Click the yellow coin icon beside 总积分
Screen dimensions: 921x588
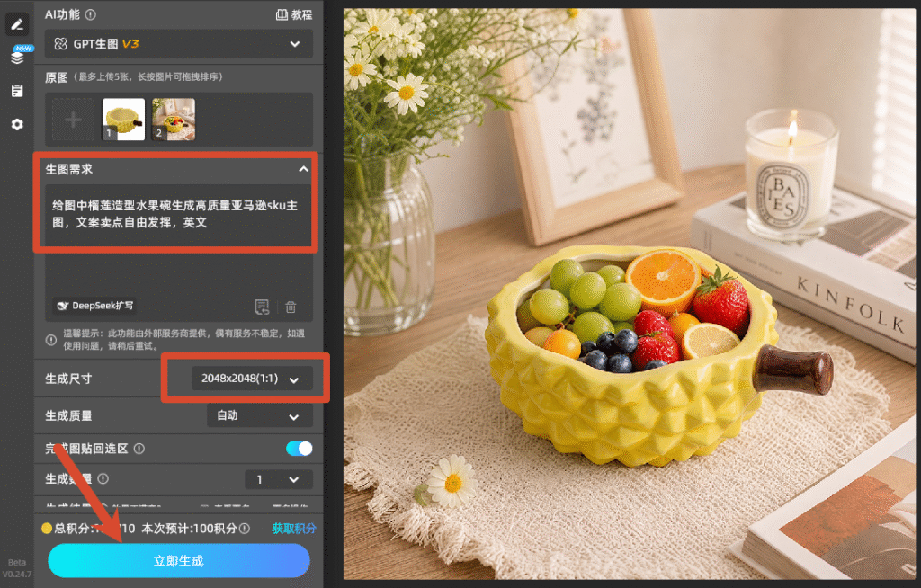(x=47, y=528)
